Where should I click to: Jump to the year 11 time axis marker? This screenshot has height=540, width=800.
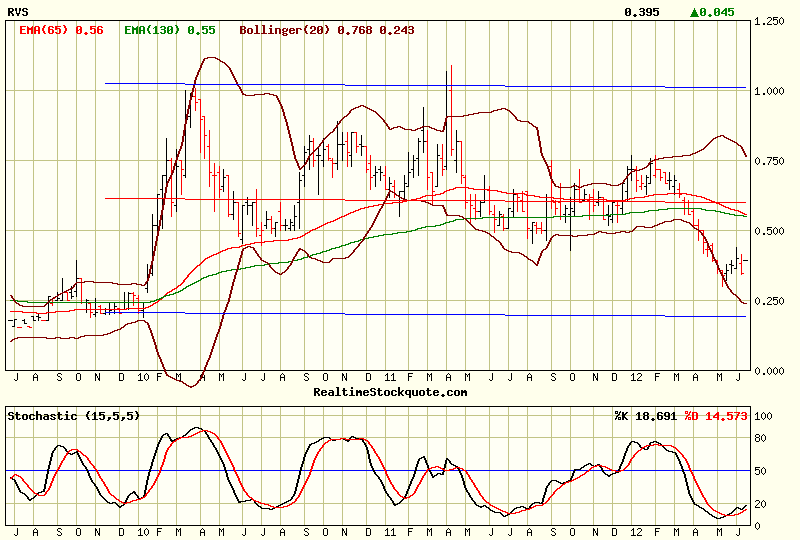391,378
